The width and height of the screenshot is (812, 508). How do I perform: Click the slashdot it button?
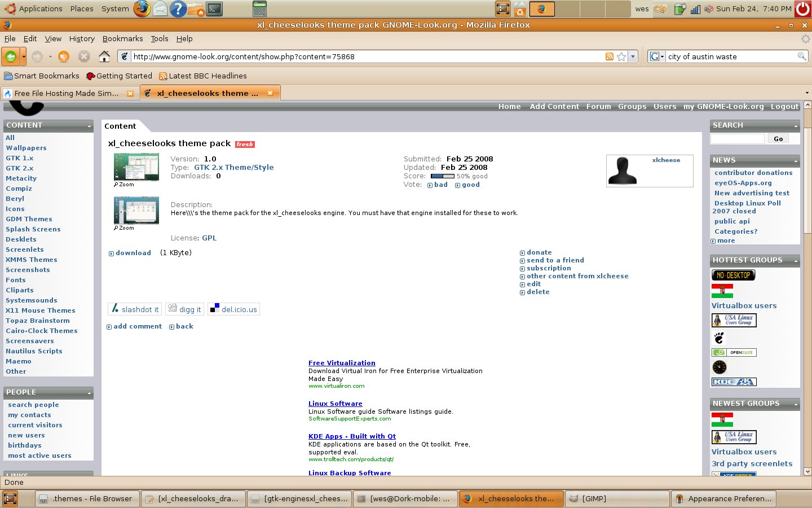(x=135, y=309)
